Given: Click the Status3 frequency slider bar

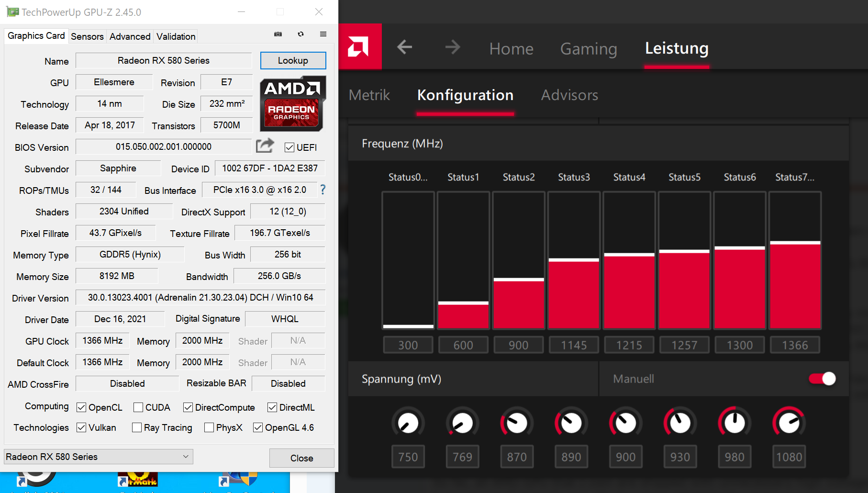Looking at the screenshot, I should (574, 260).
